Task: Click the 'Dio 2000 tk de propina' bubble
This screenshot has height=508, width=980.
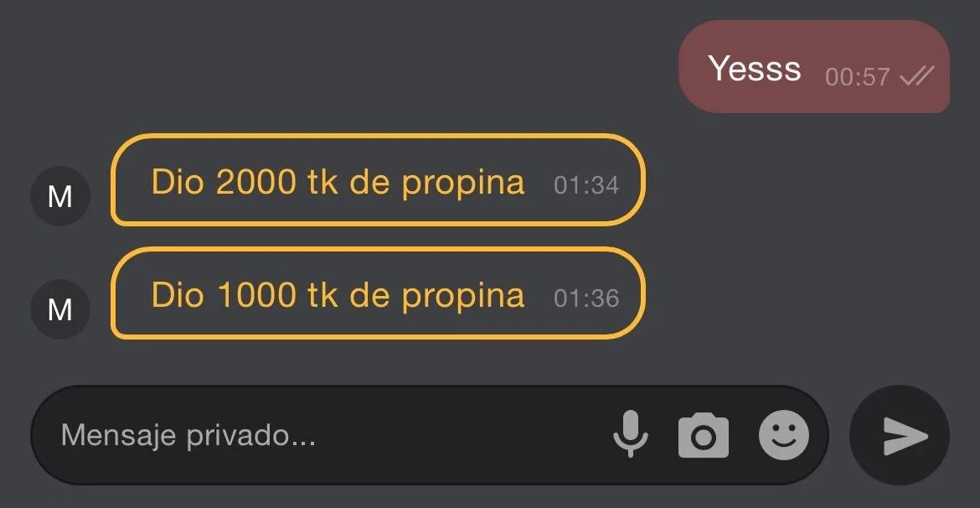Action: pyautogui.click(x=378, y=179)
